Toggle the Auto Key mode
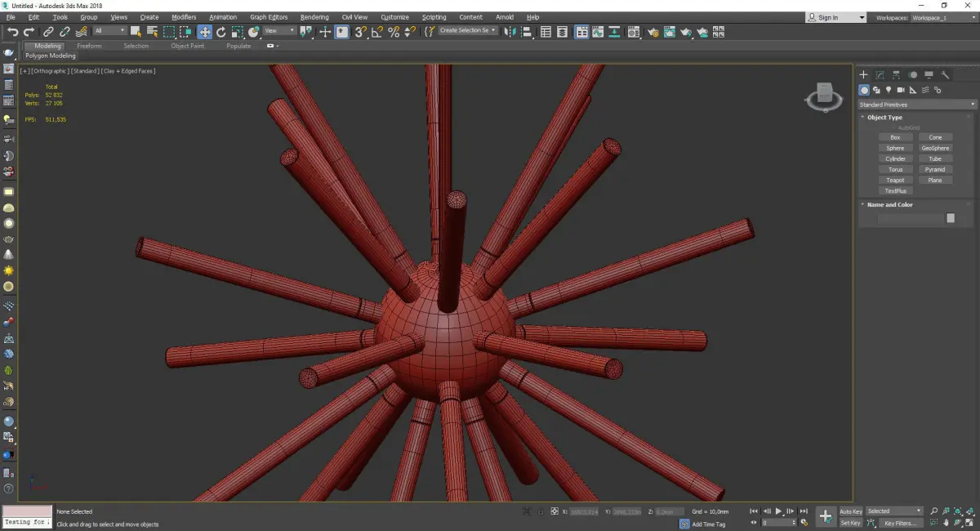This screenshot has height=531, width=980. (851, 511)
